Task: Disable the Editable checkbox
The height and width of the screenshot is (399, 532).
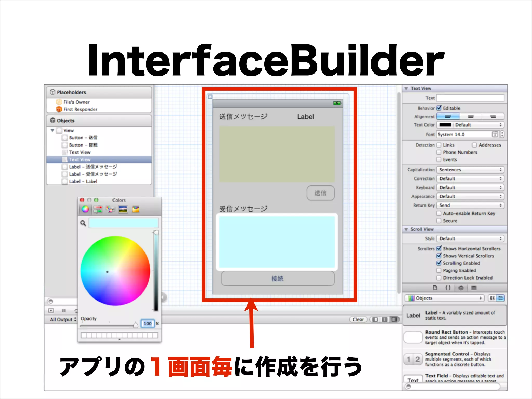Action: click(x=439, y=108)
